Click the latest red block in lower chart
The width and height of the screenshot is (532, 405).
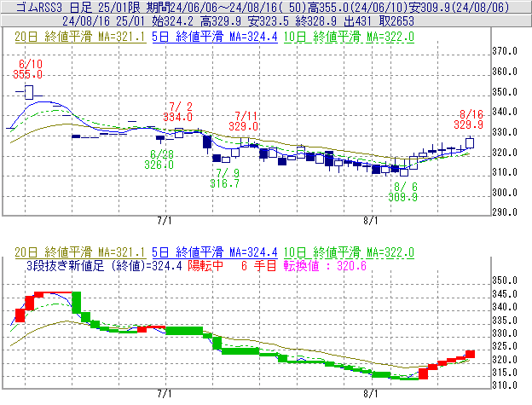point(470,354)
